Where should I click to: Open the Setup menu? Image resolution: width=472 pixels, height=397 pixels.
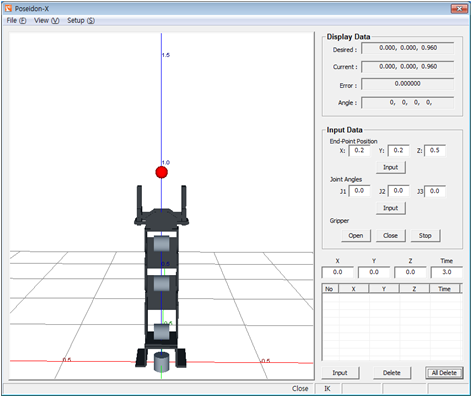[x=81, y=21]
